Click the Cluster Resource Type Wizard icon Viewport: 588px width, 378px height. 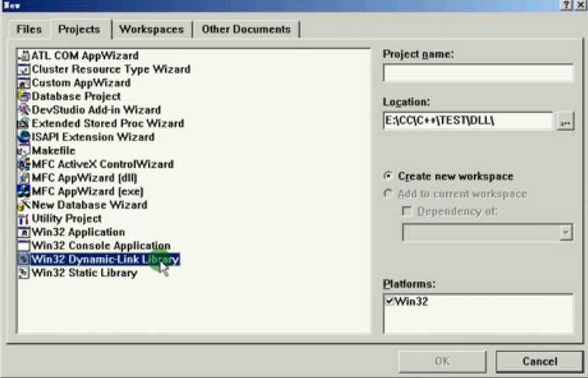pos(23,69)
